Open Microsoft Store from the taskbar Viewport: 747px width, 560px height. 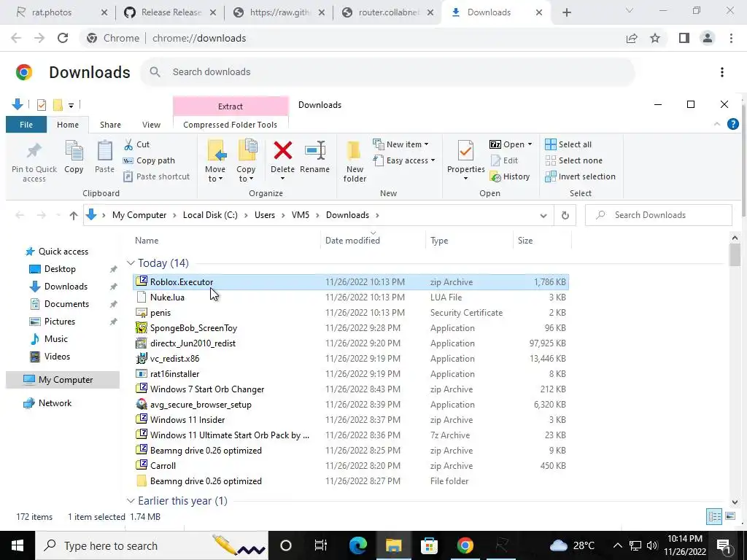point(429,545)
